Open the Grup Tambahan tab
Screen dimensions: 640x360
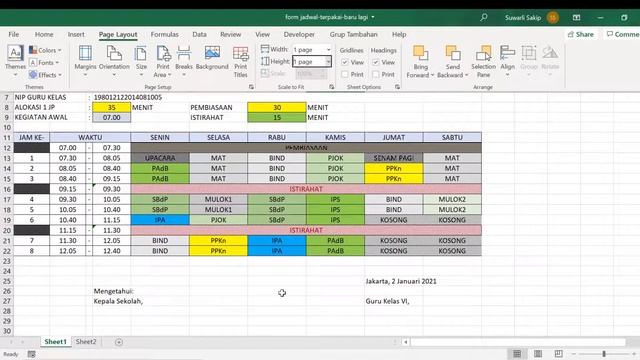pyautogui.click(x=353, y=34)
